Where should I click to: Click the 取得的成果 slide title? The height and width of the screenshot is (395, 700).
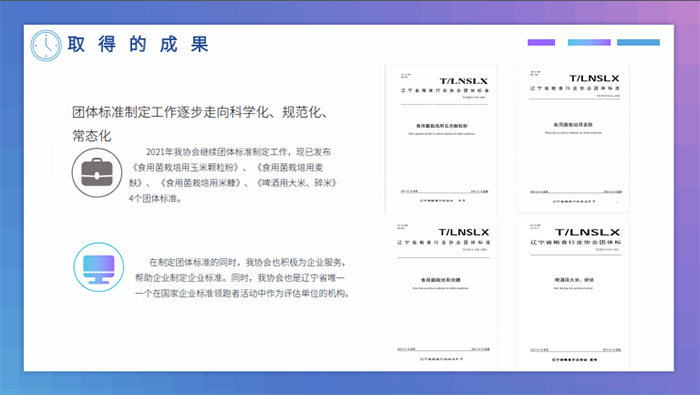coord(138,45)
